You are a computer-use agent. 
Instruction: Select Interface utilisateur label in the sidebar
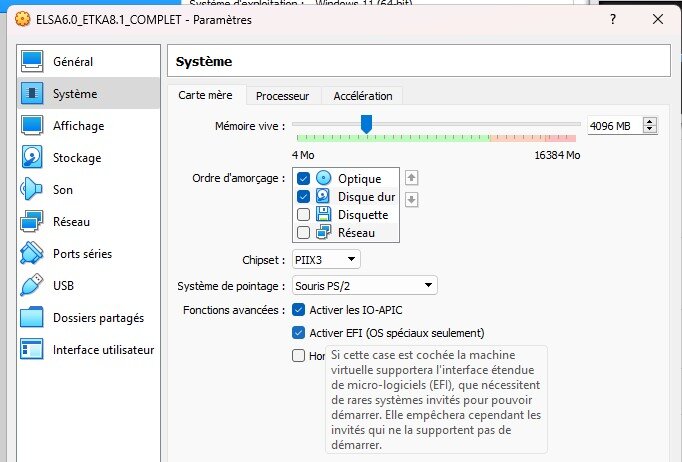(104, 350)
